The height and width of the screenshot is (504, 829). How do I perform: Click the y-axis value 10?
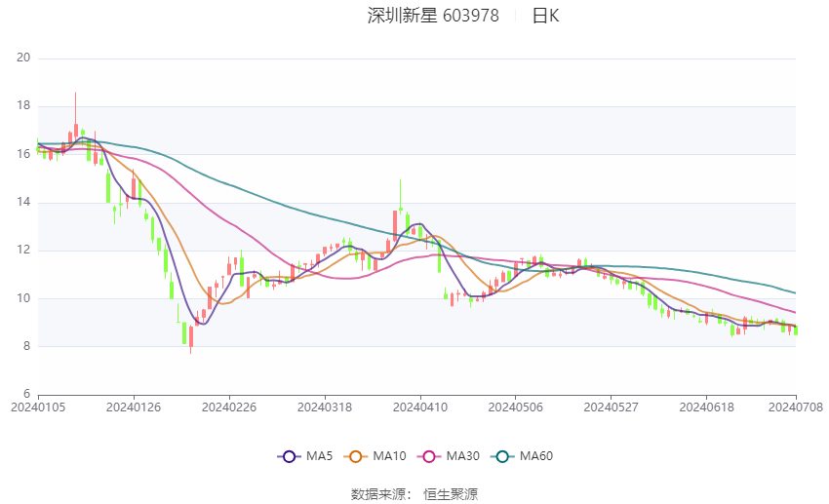coord(23,298)
